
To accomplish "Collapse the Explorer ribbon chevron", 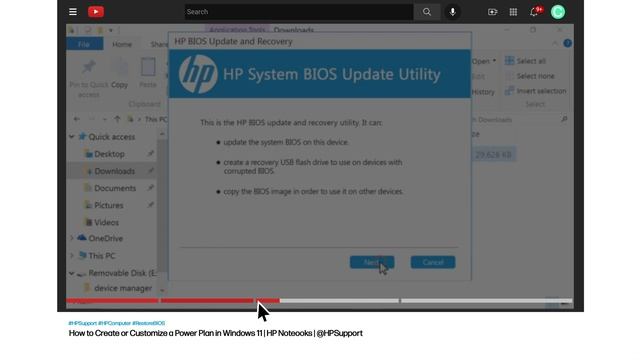I will 554,43.
